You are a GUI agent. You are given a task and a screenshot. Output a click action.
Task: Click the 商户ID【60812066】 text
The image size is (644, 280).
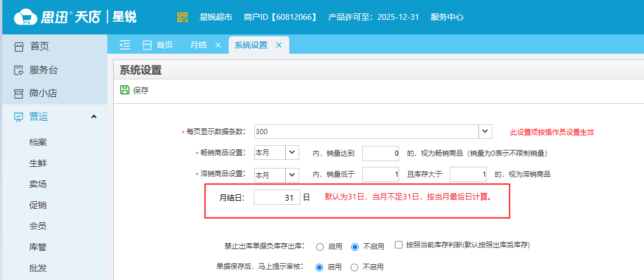(281, 17)
